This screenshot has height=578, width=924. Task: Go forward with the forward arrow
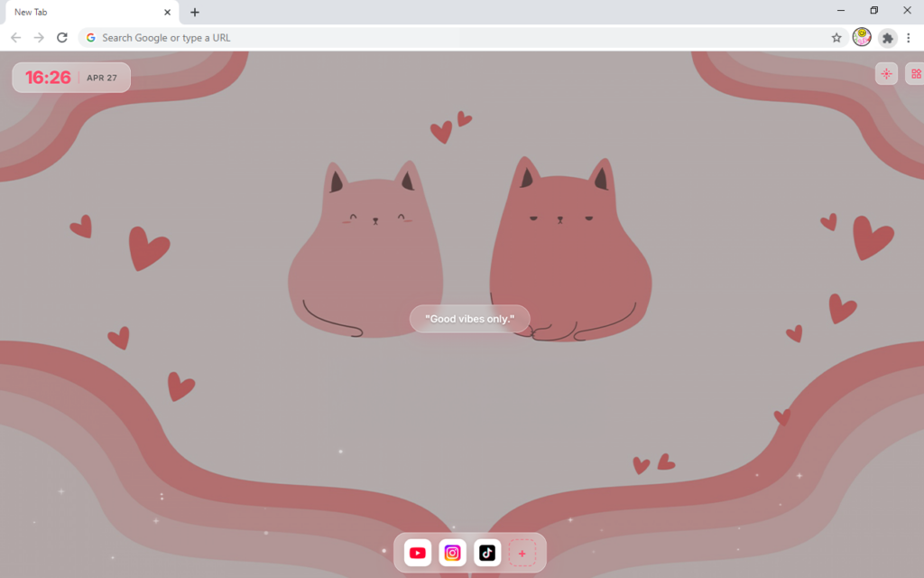click(x=39, y=38)
